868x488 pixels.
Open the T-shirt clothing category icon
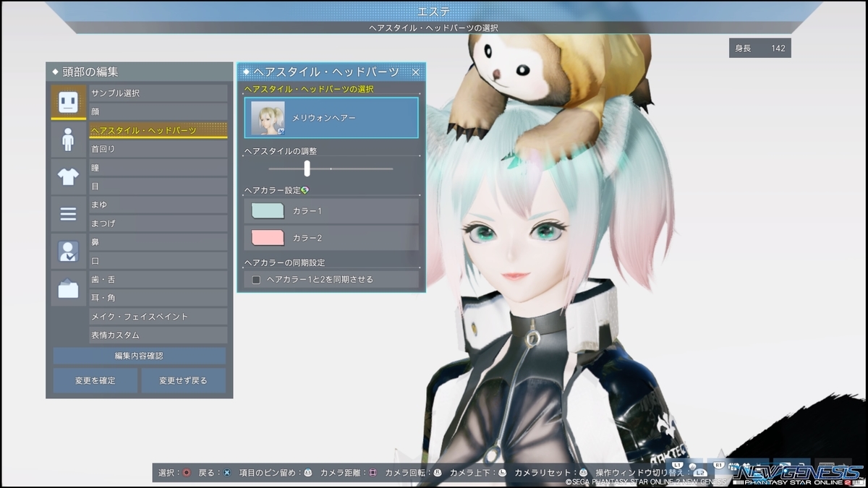pyautogui.click(x=68, y=176)
